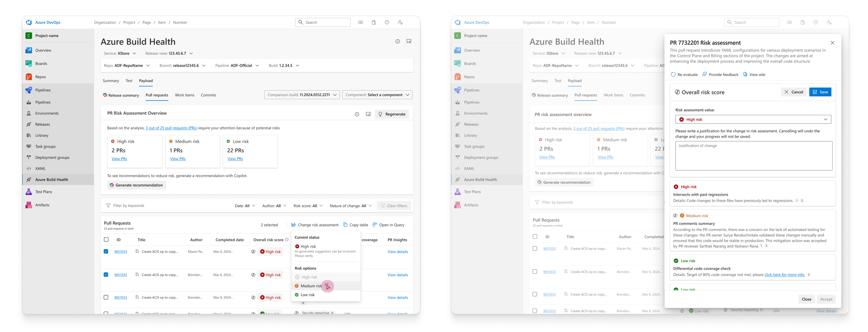The image size is (868, 332).
Task: Click Save button in Overall risk score card
Action: pyautogui.click(x=820, y=92)
